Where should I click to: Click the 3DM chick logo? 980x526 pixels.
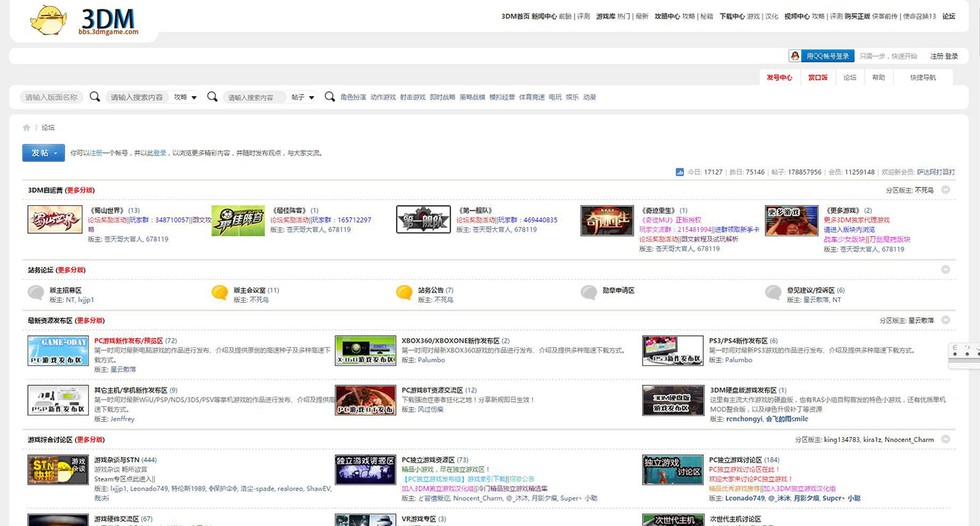[48, 20]
